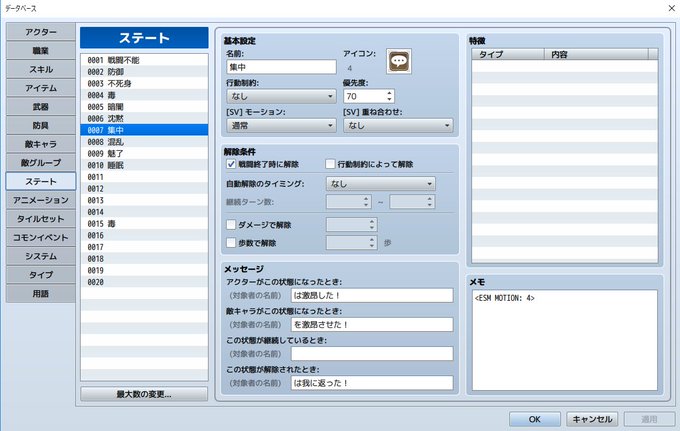Click the 適用 button

(x=649, y=419)
